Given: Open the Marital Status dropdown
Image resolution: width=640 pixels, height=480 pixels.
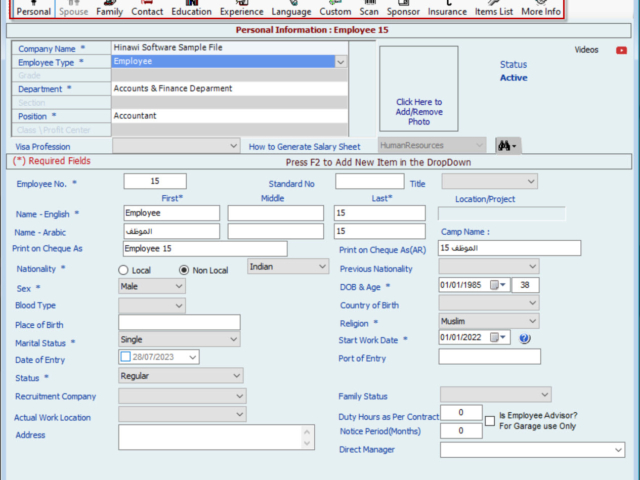Looking at the screenshot, I should tap(233, 340).
